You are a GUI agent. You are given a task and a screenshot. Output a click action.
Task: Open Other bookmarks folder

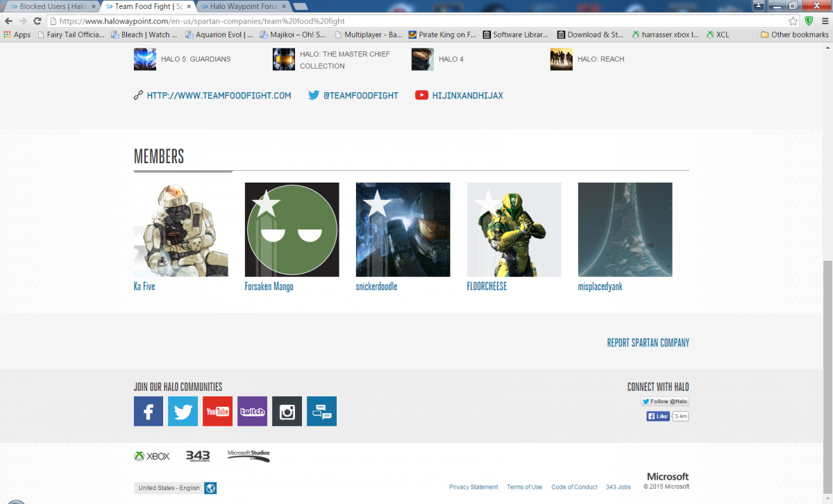coord(794,35)
